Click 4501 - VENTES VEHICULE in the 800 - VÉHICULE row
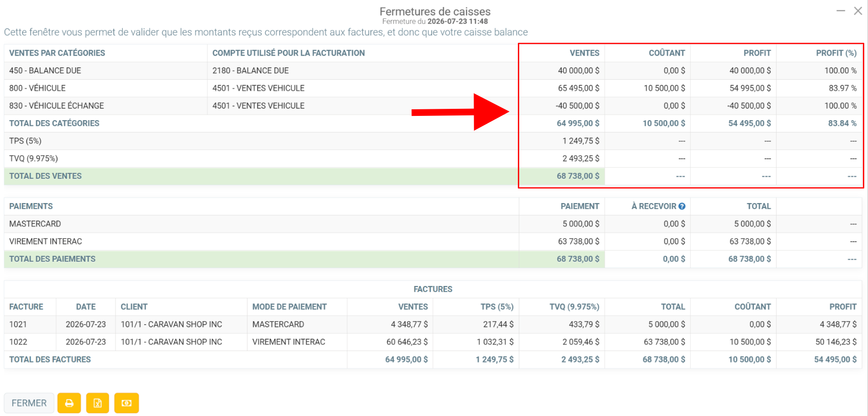This screenshot has height=416, width=868. (x=258, y=88)
